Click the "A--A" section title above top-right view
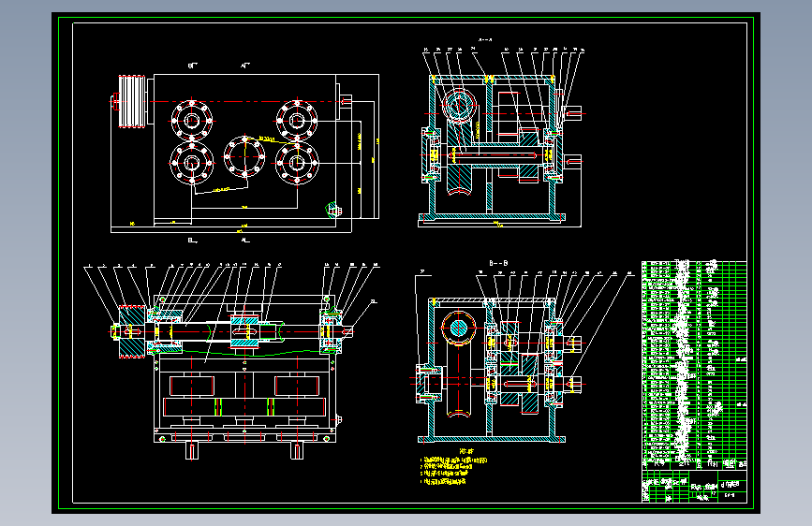 pos(485,40)
